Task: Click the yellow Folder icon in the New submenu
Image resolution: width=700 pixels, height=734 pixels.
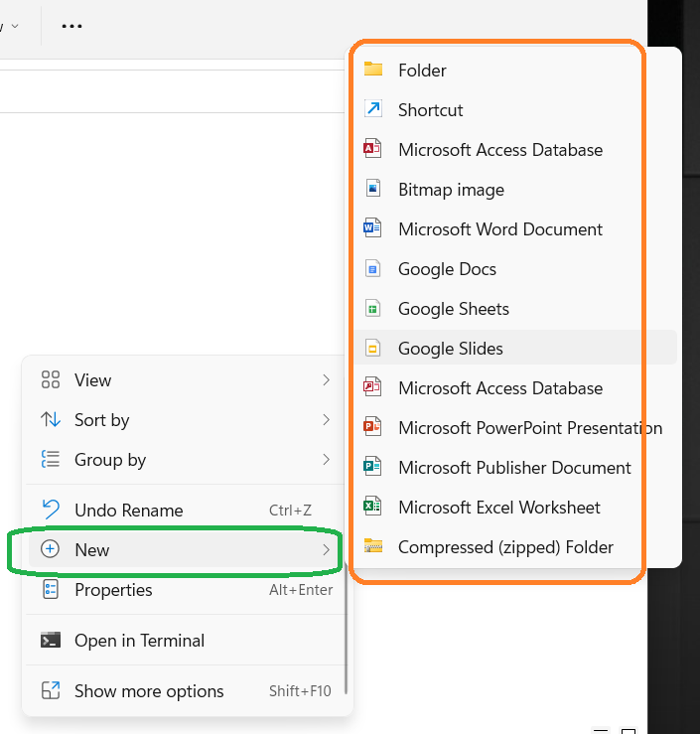Action: [x=373, y=70]
